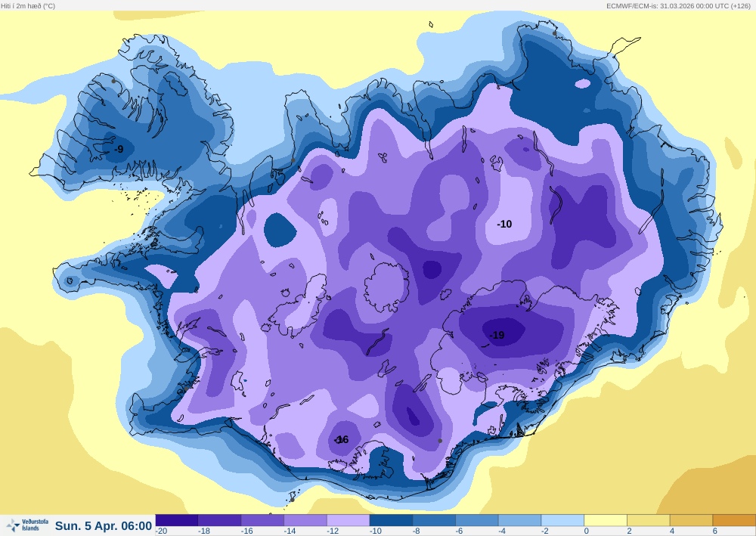Click the '-16' temperature label in the south

[342, 439]
